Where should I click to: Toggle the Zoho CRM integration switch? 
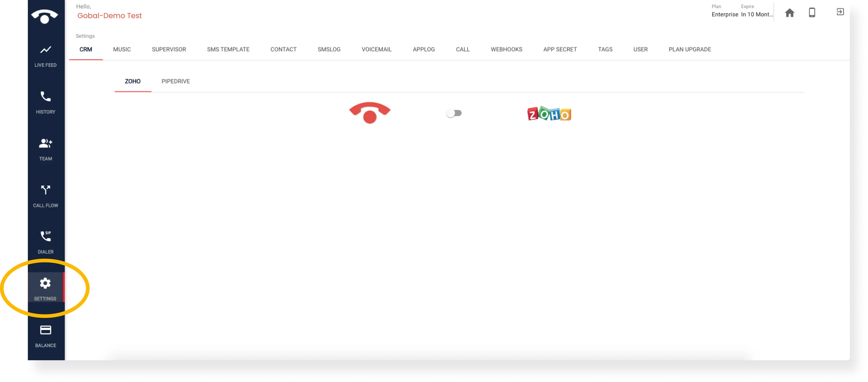454,113
